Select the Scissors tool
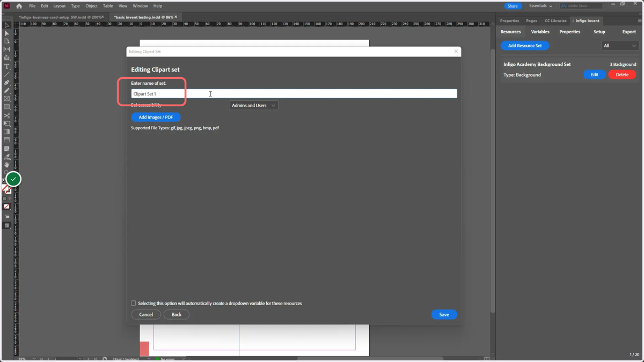This screenshot has height=362, width=644. 7,115
